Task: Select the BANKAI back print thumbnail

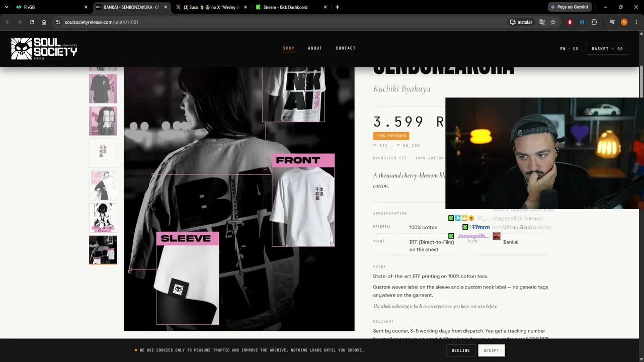Action: (103, 121)
